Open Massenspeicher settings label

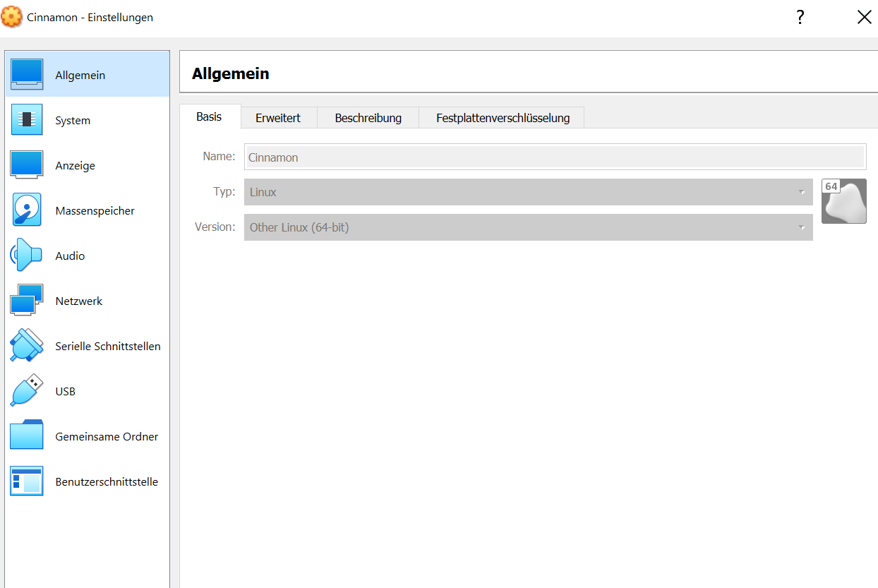click(95, 211)
